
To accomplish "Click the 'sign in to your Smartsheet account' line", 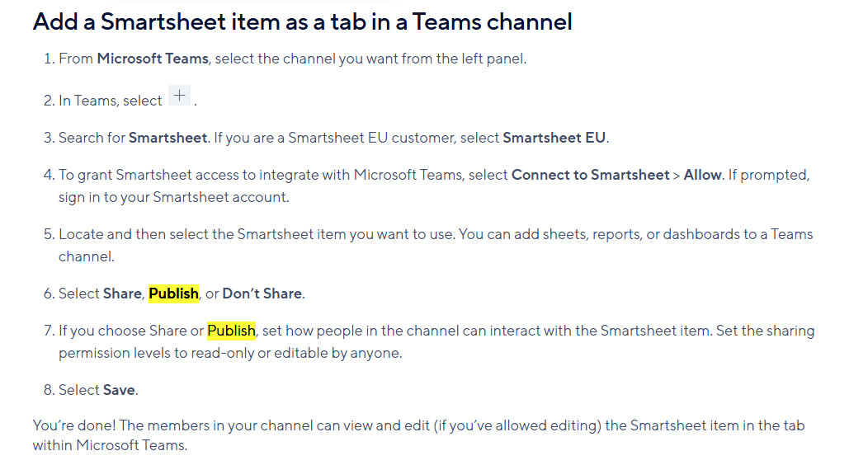I will pyautogui.click(x=174, y=197).
